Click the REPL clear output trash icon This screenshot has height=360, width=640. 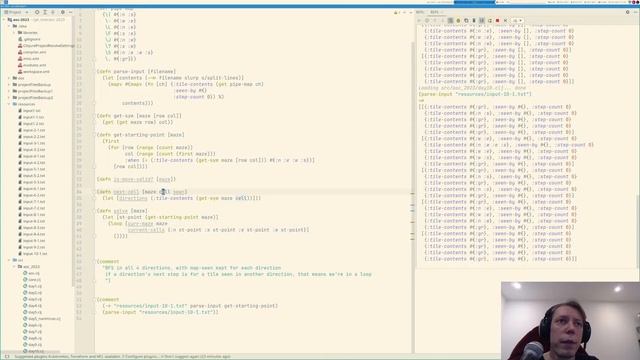474,20
